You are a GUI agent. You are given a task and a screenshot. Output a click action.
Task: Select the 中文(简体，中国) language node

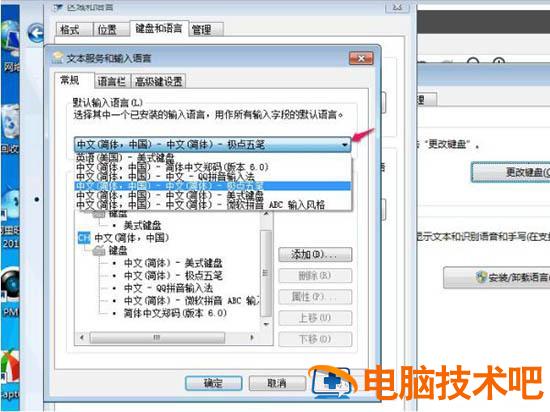pyautogui.click(x=132, y=238)
